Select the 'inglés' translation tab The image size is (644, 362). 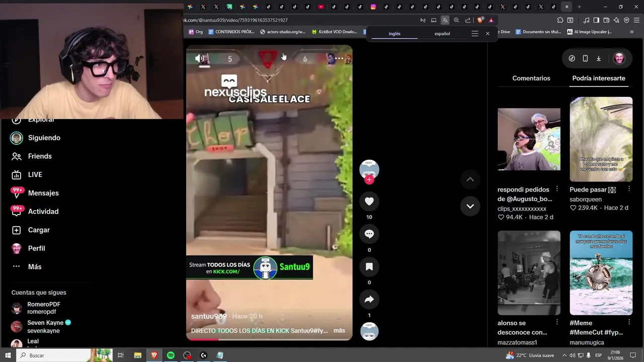coord(394,34)
